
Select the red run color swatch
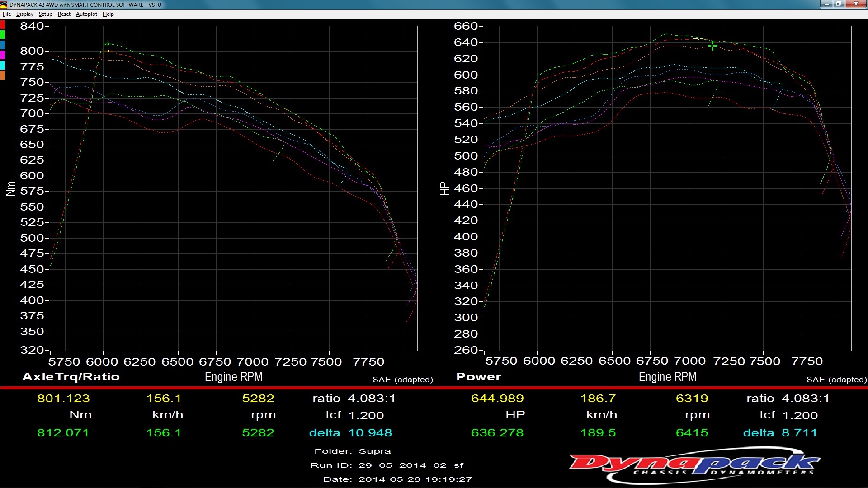pyautogui.click(x=3, y=25)
